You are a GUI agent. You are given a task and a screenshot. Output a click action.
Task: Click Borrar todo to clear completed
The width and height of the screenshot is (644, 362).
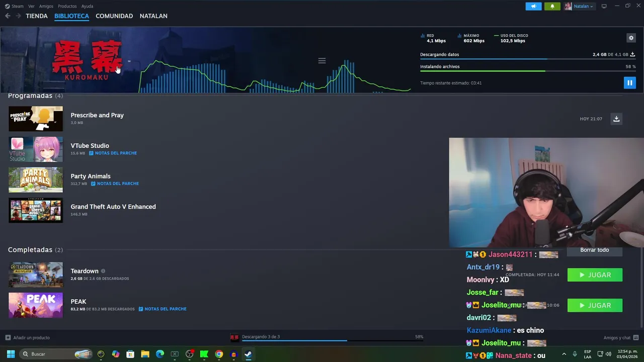tap(594, 250)
